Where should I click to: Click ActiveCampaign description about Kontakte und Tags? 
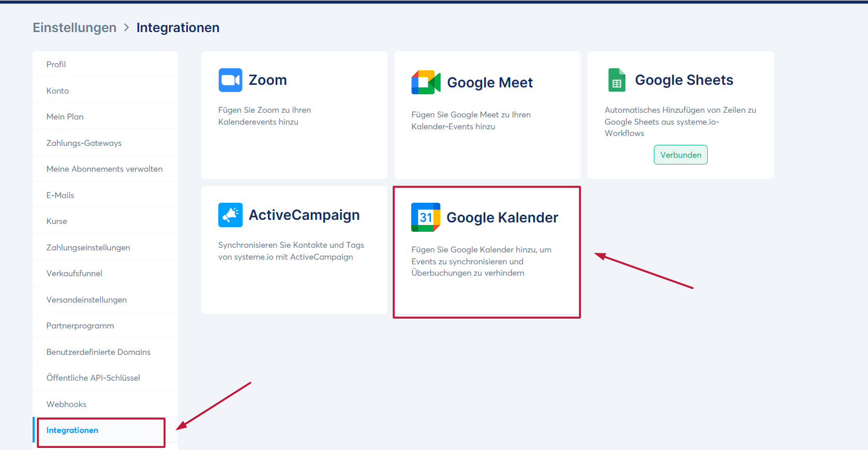(x=291, y=251)
